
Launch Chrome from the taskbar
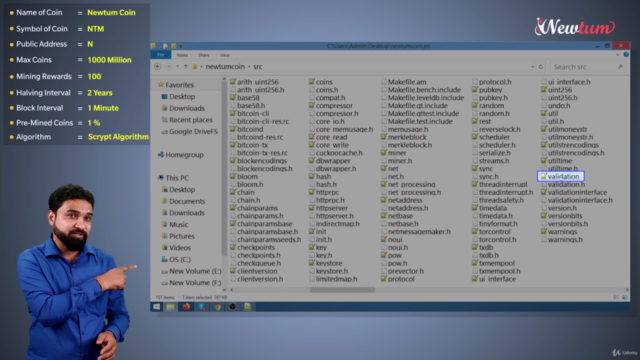coord(217,307)
